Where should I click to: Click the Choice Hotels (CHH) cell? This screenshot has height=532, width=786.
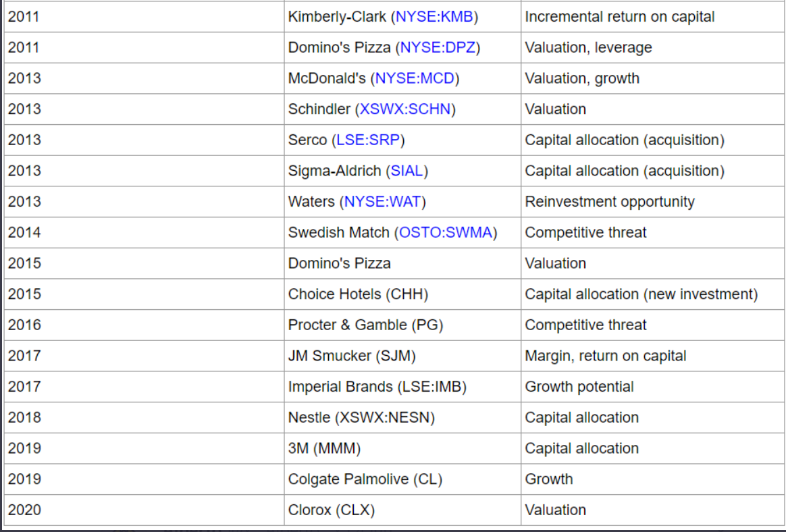click(402, 294)
